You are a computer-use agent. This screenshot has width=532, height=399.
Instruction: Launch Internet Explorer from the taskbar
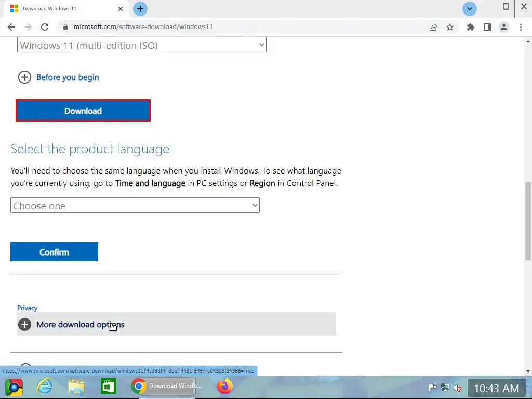point(45,387)
